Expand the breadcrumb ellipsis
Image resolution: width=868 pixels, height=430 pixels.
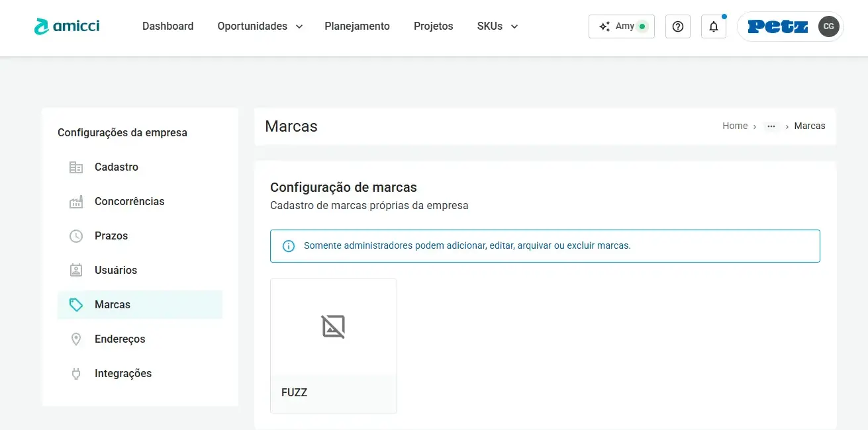[x=771, y=126]
